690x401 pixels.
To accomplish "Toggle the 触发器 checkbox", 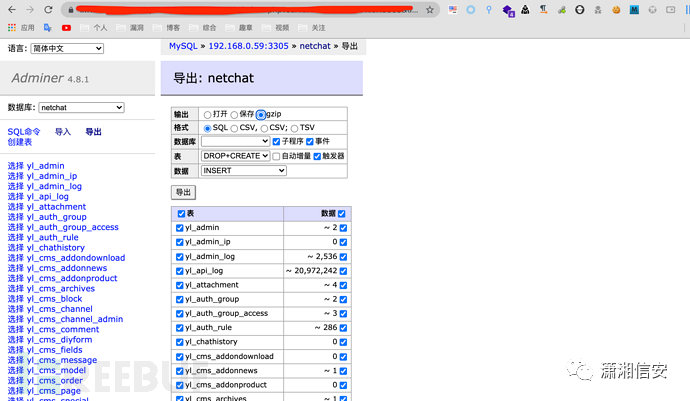I will click(x=317, y=156).
